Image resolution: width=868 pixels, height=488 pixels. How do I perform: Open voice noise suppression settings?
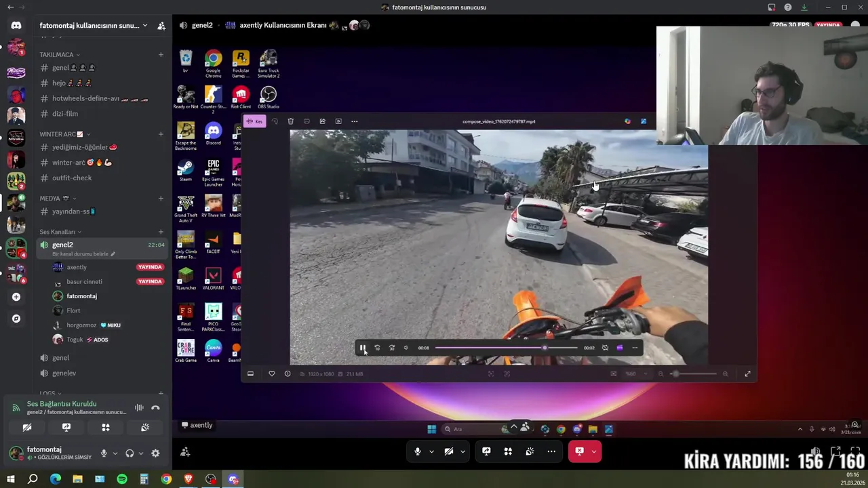click(x=139, y=407)
